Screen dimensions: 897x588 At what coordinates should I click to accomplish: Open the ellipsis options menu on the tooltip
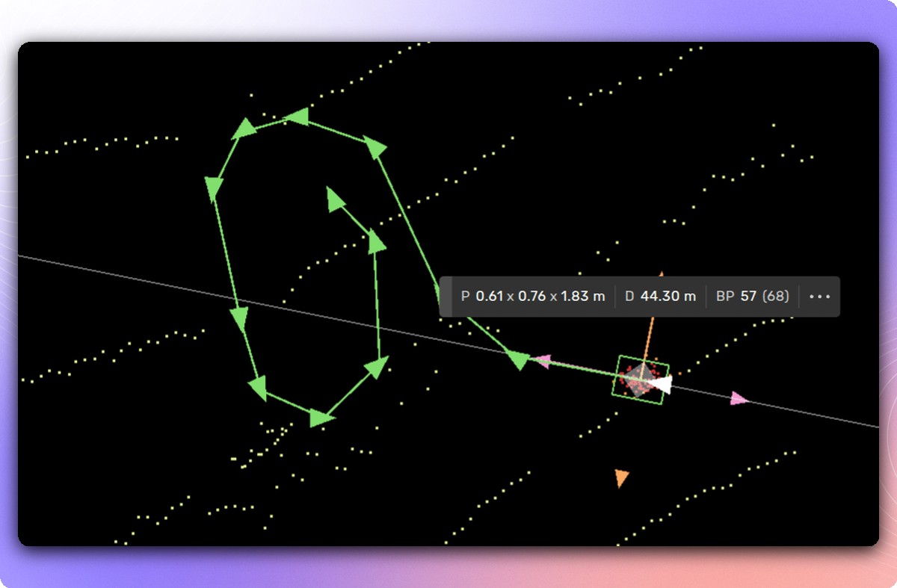pos(820,296)
